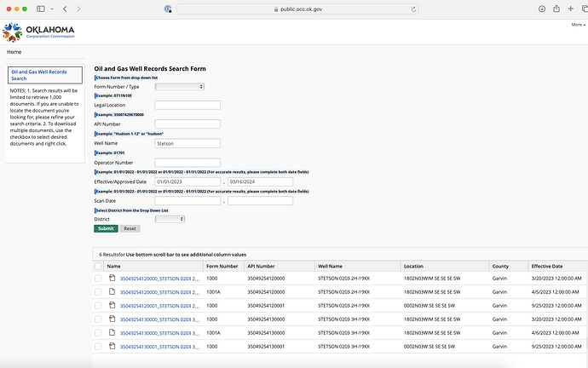The image size is (588, 368).
Task: Open the 35049254130001_STETSON 0203 document link
Action: [159, 347]
